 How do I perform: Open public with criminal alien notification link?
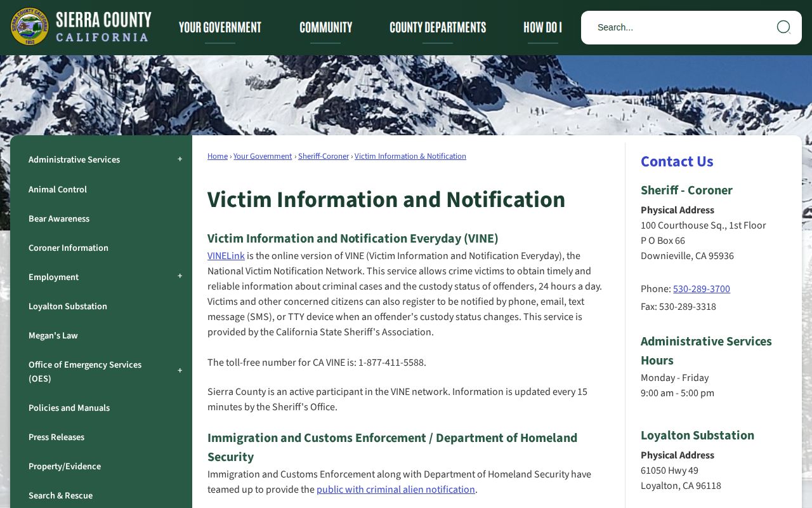click(396, 490)
